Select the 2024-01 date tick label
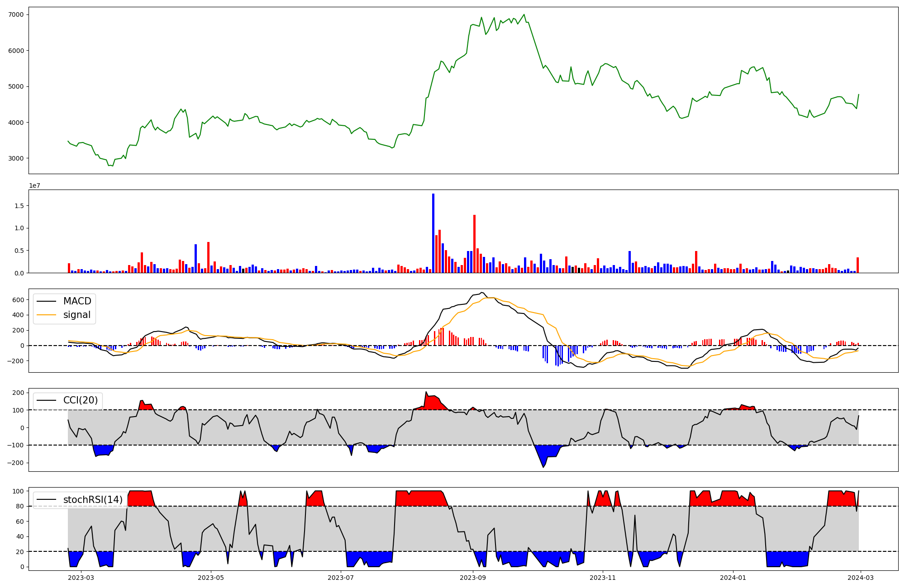 click(733, 578)
